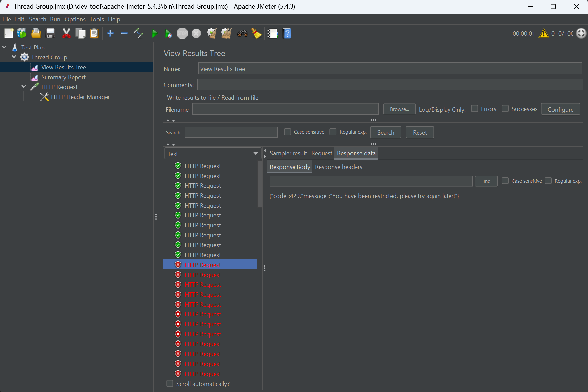
Task: Click the Clear All broom icon
Action: (226, 33)
